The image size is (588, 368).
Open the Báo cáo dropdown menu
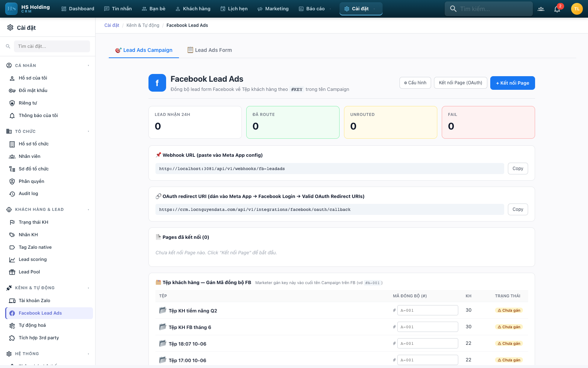[315, 9]
